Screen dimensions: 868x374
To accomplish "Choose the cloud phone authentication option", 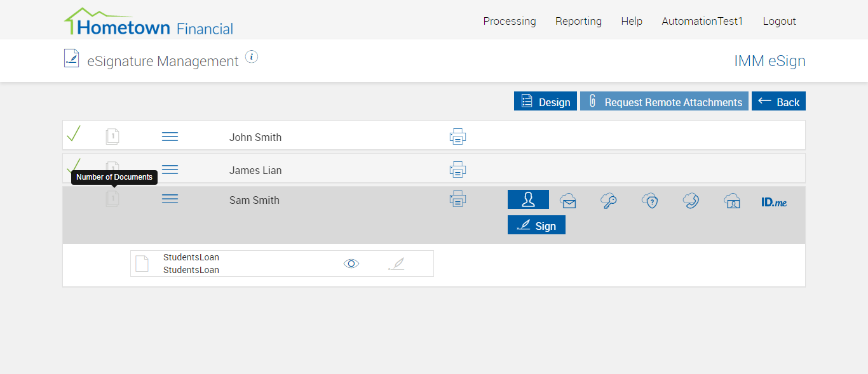I will pos(691,201).
